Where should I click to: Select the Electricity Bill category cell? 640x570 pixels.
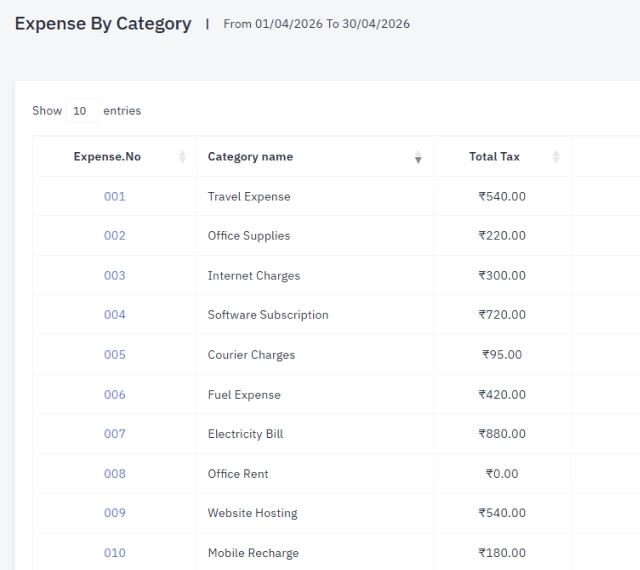pyautogui.click(x=315, y=434)
